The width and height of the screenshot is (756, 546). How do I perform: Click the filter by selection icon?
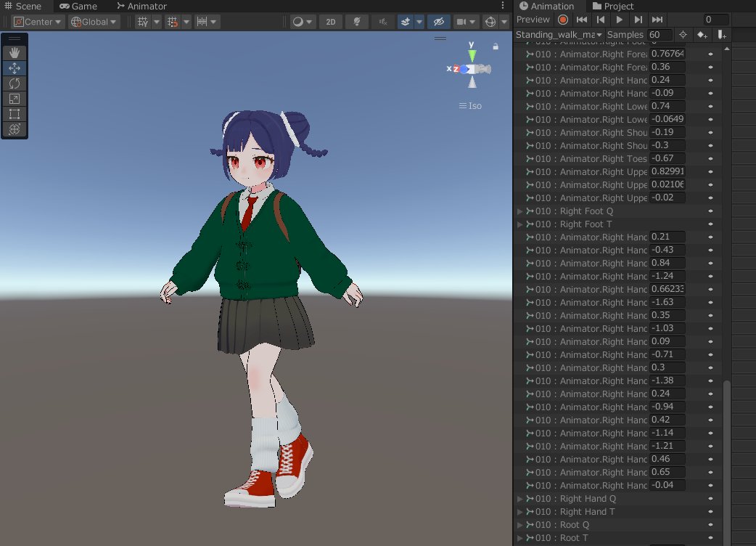point(683,35)
